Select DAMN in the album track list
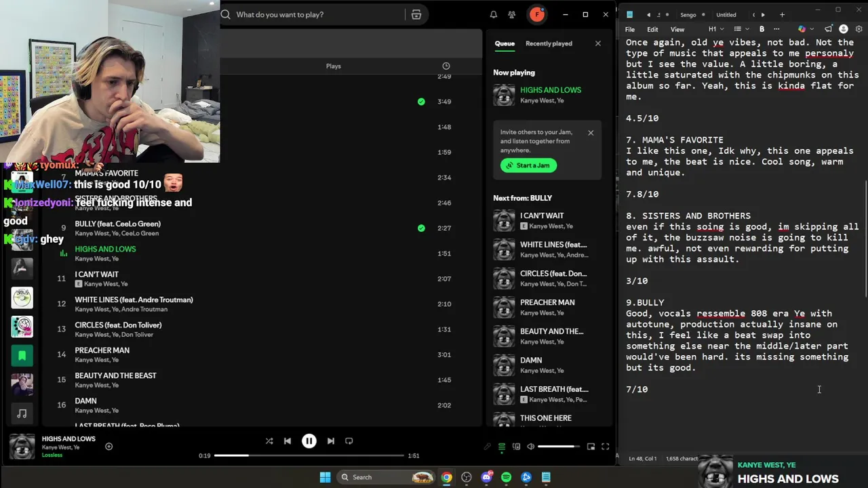Screen dimensions: 868x488 click(x=261, y=405)
